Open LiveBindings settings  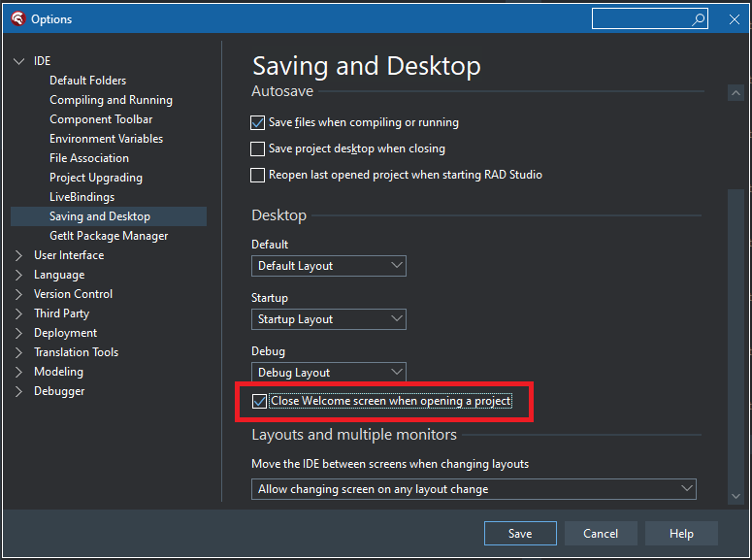point(82,197)
